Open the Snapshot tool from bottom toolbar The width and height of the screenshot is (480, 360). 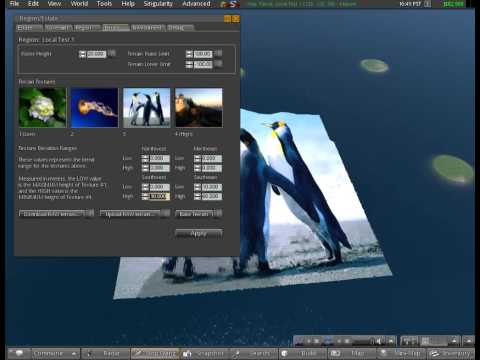204,353
